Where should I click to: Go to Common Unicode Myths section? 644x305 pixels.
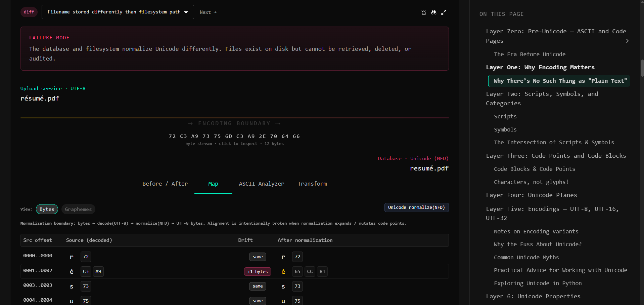coord(526,257)
